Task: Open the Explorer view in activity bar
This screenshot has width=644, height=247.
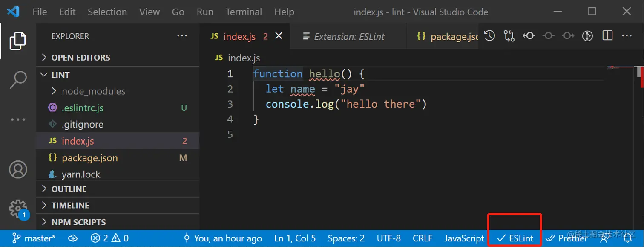Action: point(18,41)
